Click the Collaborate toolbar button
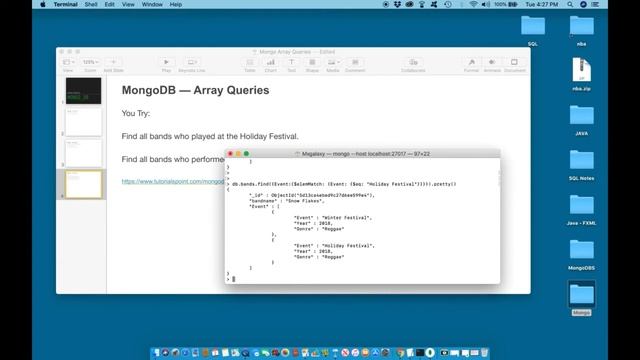The width and height of the screenshot is (640, 360). (x=413, y=62)
